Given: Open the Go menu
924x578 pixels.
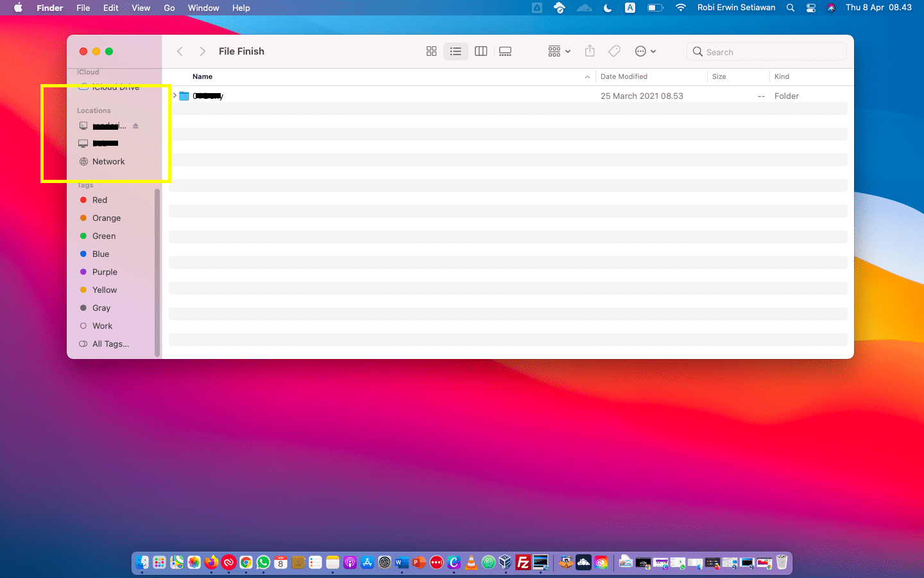Looking at the screenshot, I should pyautogui.click(x=169, y=8).
